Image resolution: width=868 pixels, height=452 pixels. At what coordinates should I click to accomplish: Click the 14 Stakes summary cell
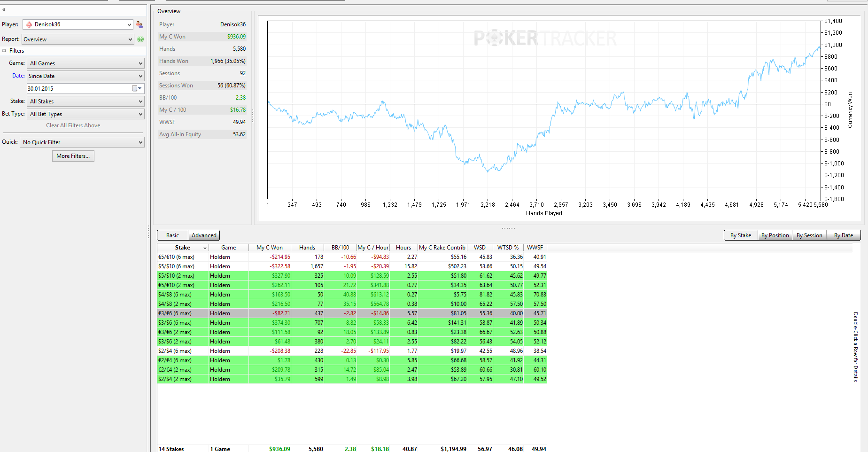coord(171,449)
